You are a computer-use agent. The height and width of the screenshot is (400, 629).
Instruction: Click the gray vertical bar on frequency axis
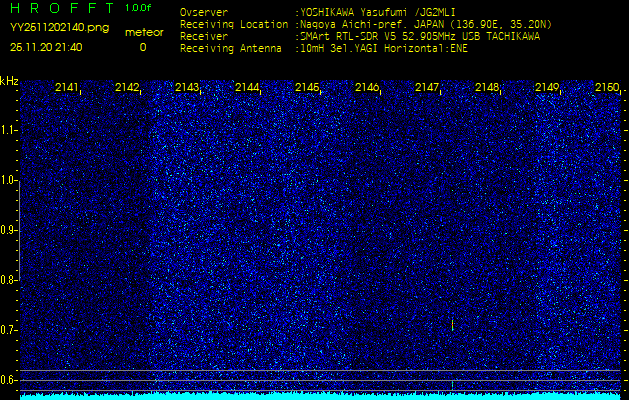[x=20, y=230]
